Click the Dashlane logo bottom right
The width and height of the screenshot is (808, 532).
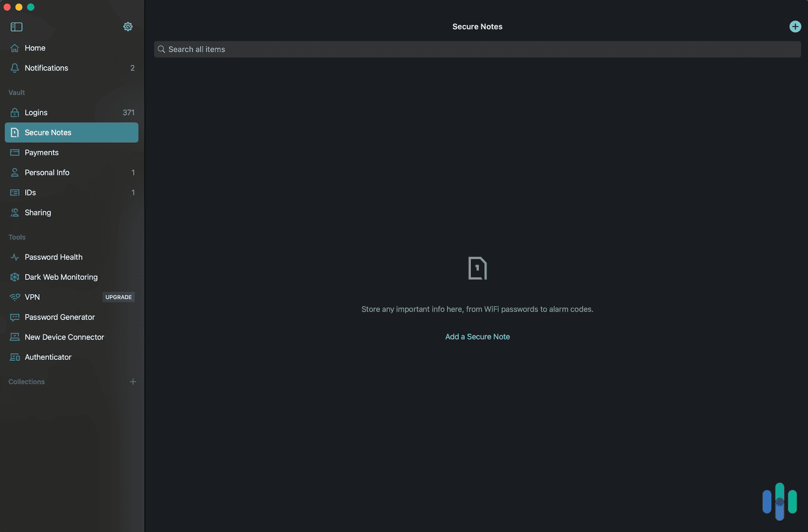(779, 501)
